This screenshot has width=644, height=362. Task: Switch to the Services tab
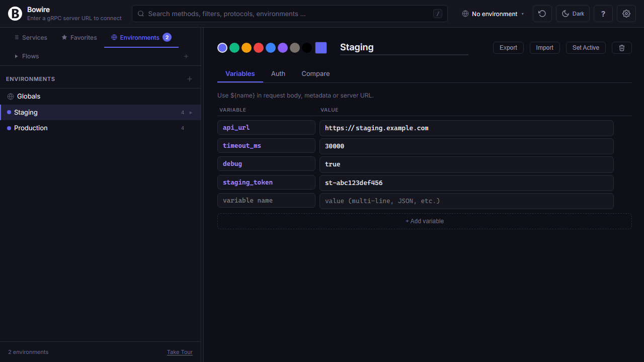[x=30, y=38]
